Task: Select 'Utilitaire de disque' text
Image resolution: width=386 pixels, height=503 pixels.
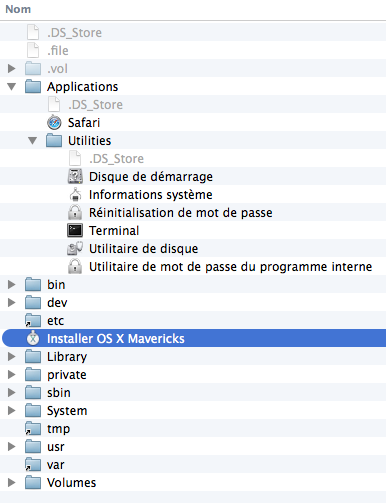Action: (144, 249)
